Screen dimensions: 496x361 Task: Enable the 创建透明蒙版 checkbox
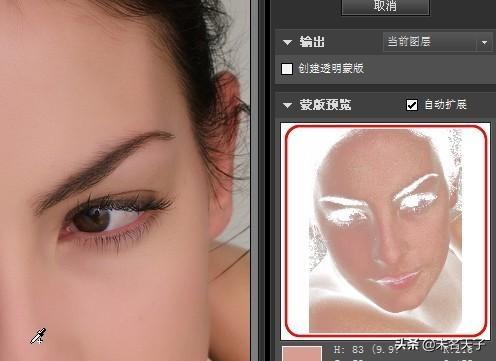tap(287, 69)
